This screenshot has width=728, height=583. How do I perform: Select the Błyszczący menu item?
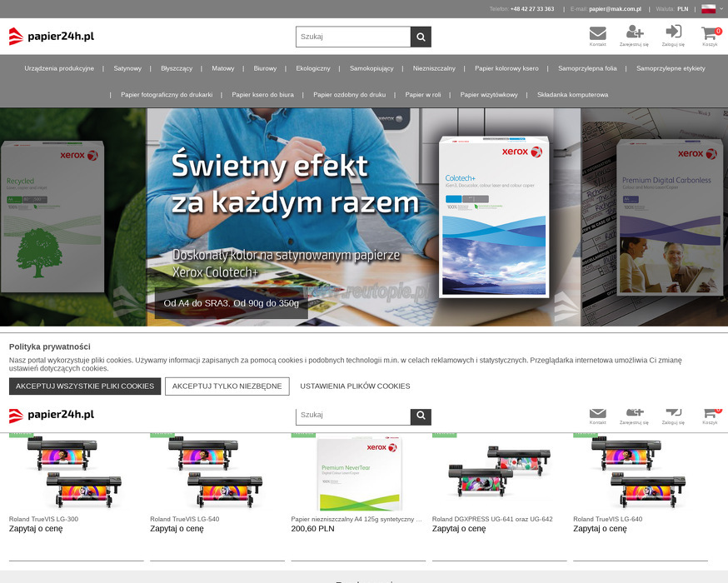177,68
